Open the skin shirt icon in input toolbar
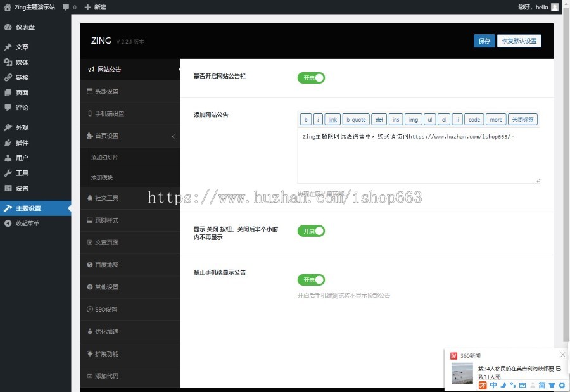Viewport: 570px width, 392px height. (552, 385)
